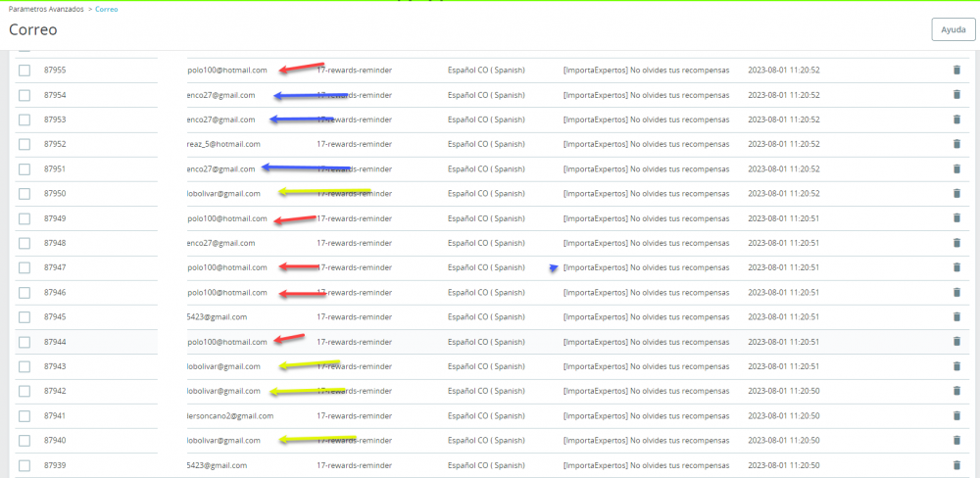Click recipient lersoncano2@gmail.com
This screenshot has height=478, width=980.
pos(230,416)
